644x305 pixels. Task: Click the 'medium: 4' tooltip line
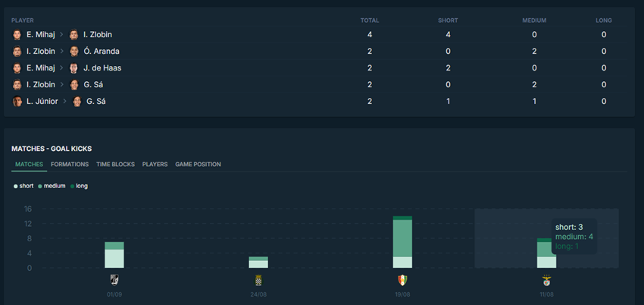574,237
